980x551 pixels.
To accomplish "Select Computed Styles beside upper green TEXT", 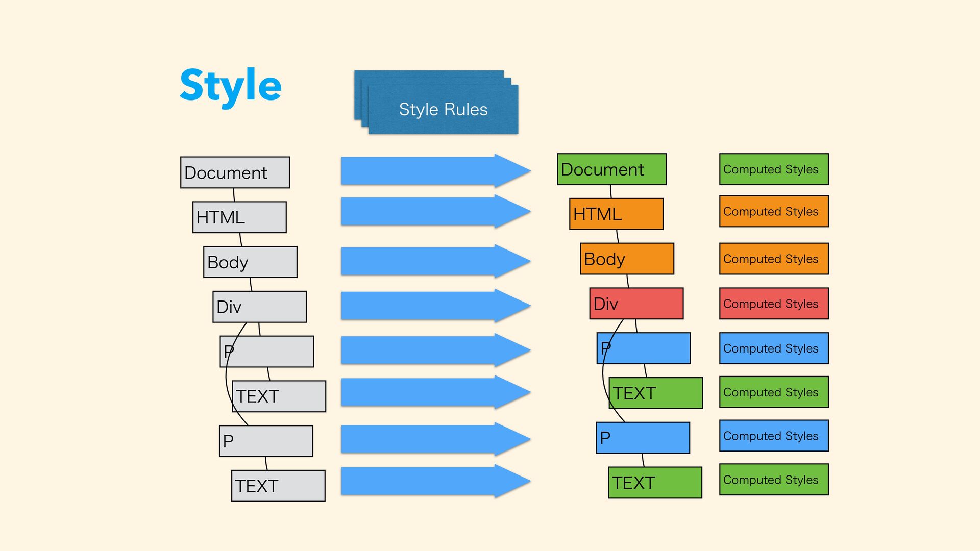I will click(774, 392).
